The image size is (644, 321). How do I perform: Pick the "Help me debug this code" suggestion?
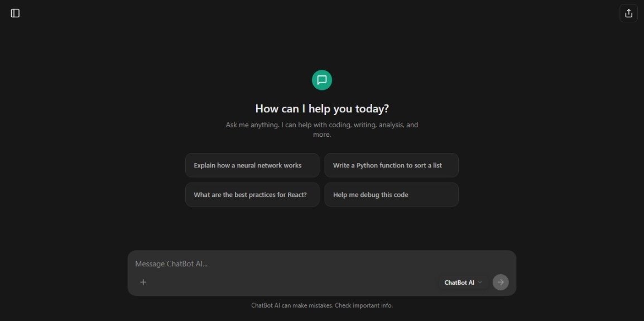click(x=391, y=194)
